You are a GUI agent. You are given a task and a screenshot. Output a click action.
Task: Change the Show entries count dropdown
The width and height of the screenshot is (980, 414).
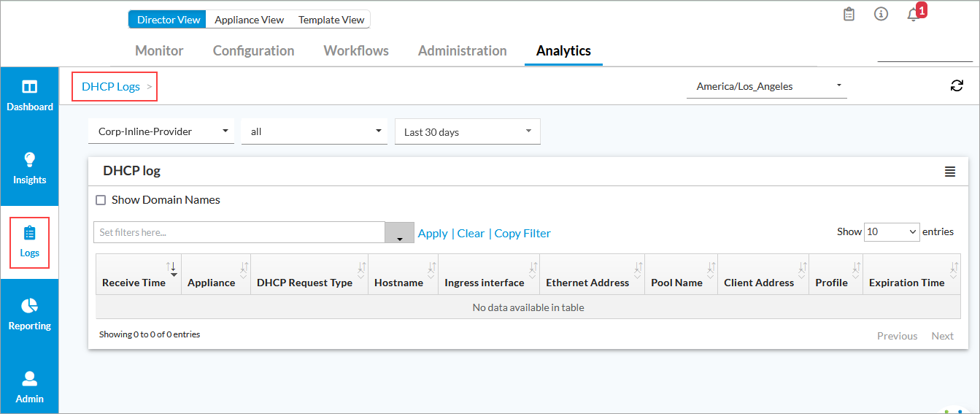click(x=892, y=231)
